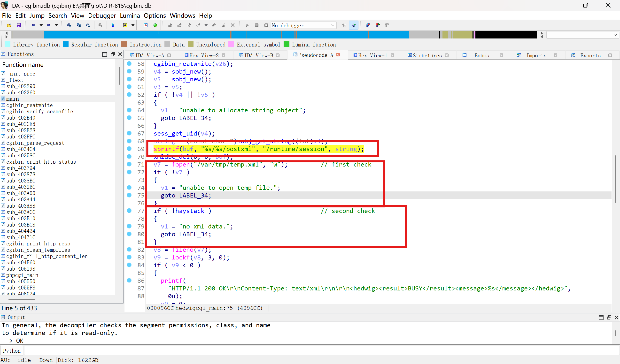Open the No debugger dropdown
Image resolution: width=620 pixels, height=364 pixels.
[332, 25]
